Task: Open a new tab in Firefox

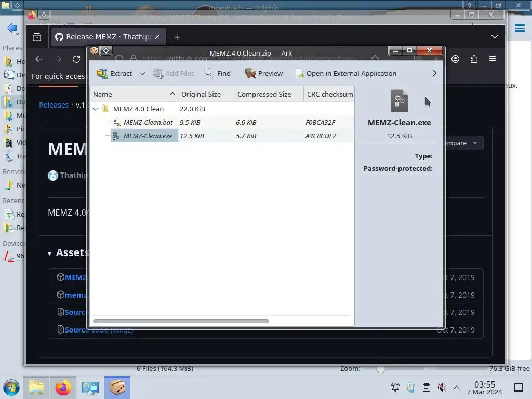Action: point(177,37)
